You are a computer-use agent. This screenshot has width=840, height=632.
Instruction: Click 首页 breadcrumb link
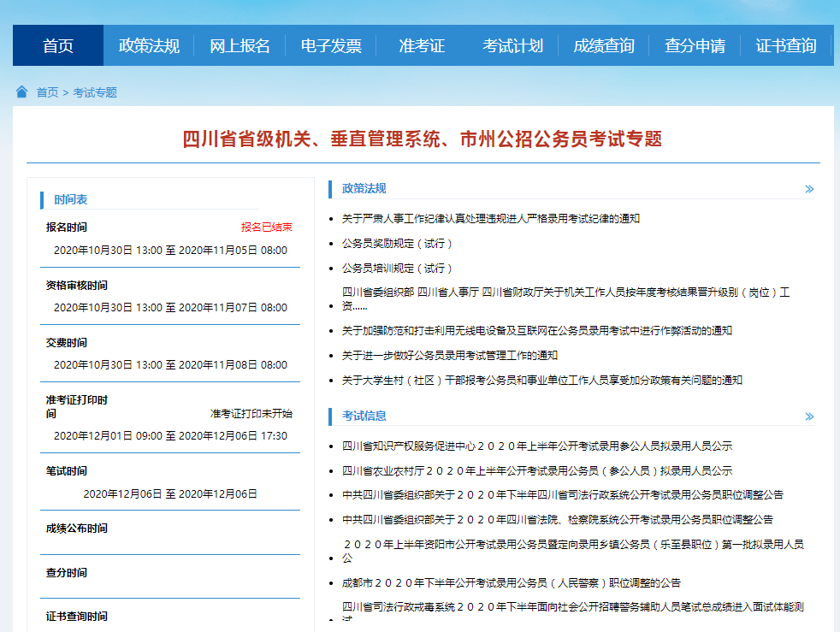click(x=47, y=92)
